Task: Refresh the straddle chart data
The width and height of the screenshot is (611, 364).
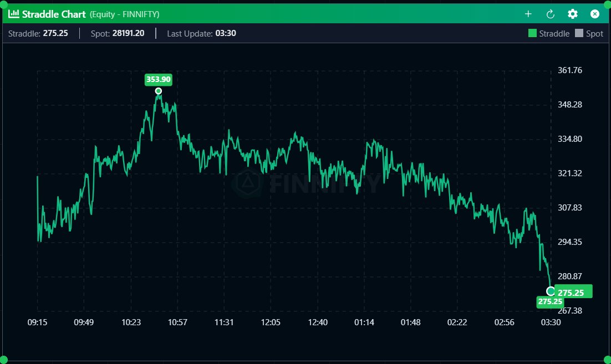Action: 550,14
